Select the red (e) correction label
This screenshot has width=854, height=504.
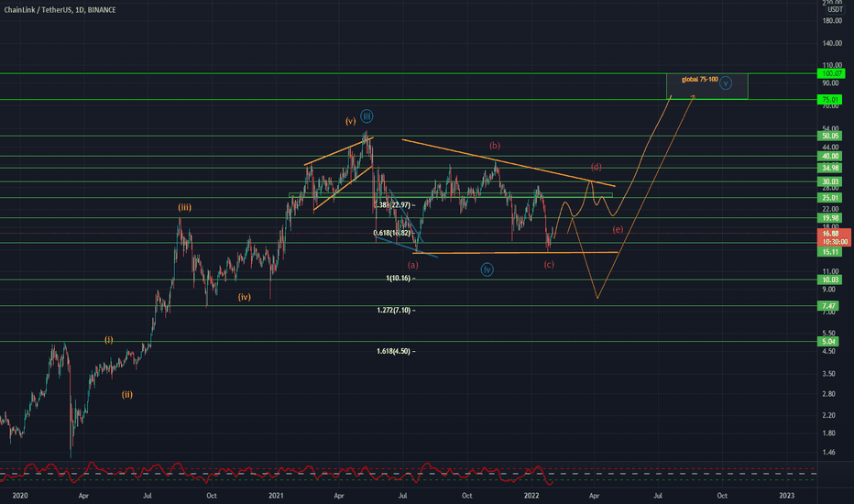(x=617, y=229)
